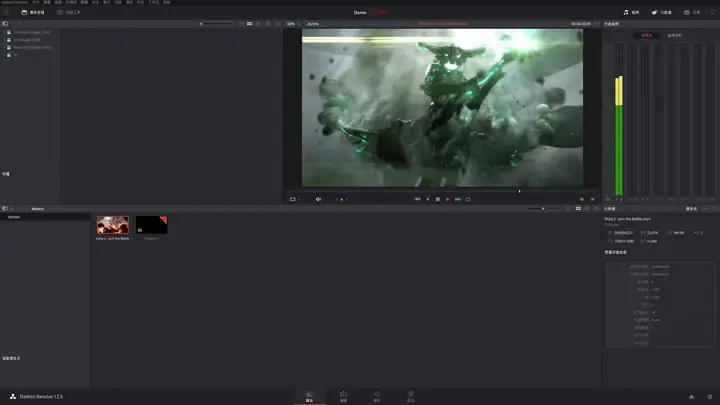The image size is (720, 405).
Task: Open the DaVinci Resolve application menu
Action: pos(15,2)
